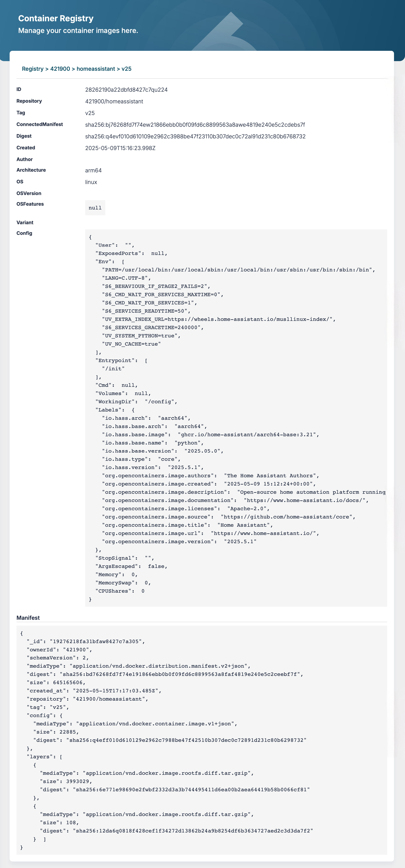Click the OS value linux
The width and height of the screenshot is (405, 868).
pyautogui.click(x=91, y=182)
